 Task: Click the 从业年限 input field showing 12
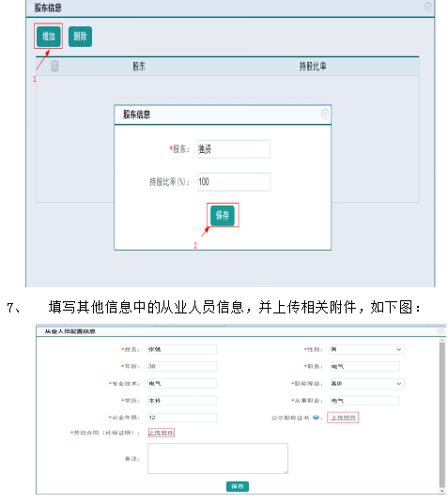[182, 418]
